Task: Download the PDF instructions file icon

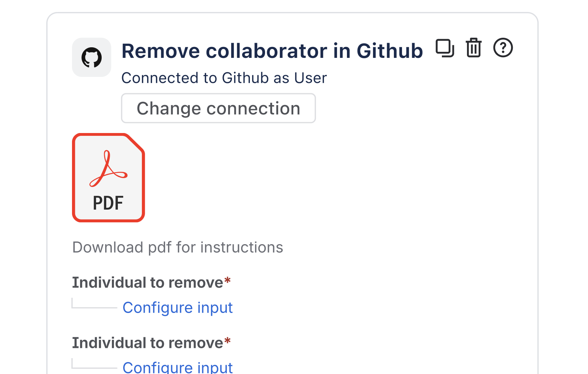Action: coord(108,177)
